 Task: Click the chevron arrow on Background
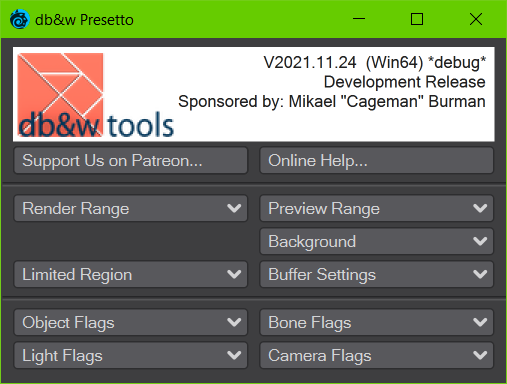click(480, 241)
